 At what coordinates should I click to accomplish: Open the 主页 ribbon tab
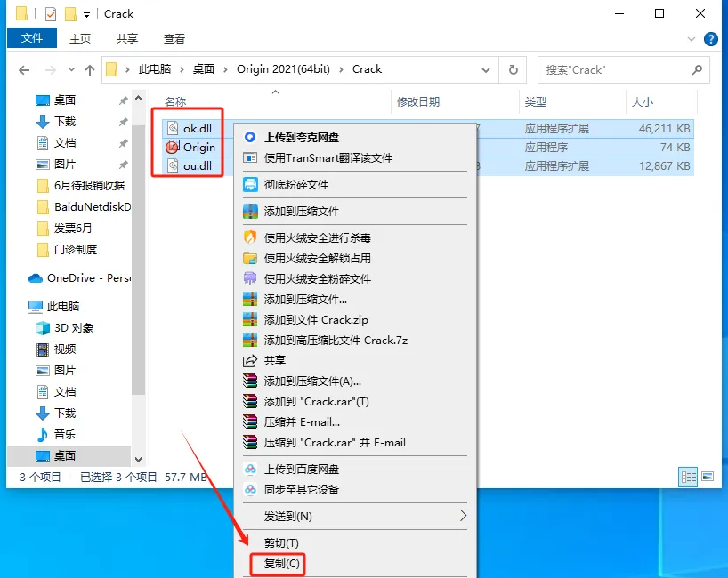(x=80, y=38)
